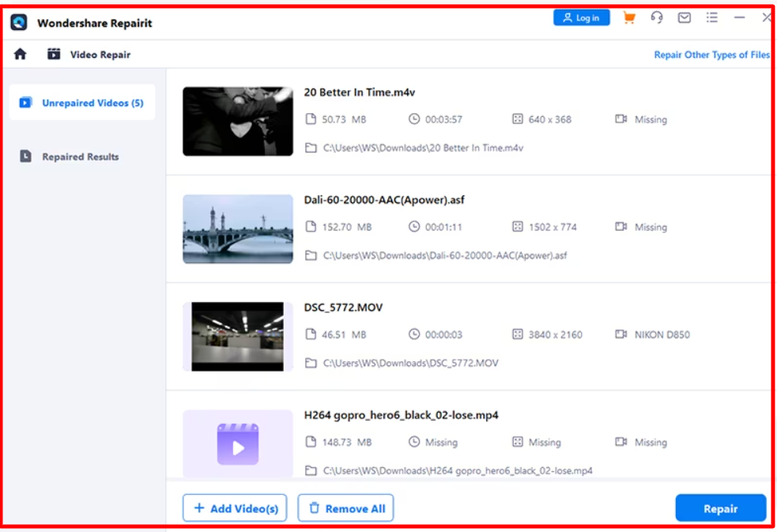This screenshot has width=777, height=532.
Task: Click the resolution icon next to 3840 x 2160
Action: pos(517,334)
